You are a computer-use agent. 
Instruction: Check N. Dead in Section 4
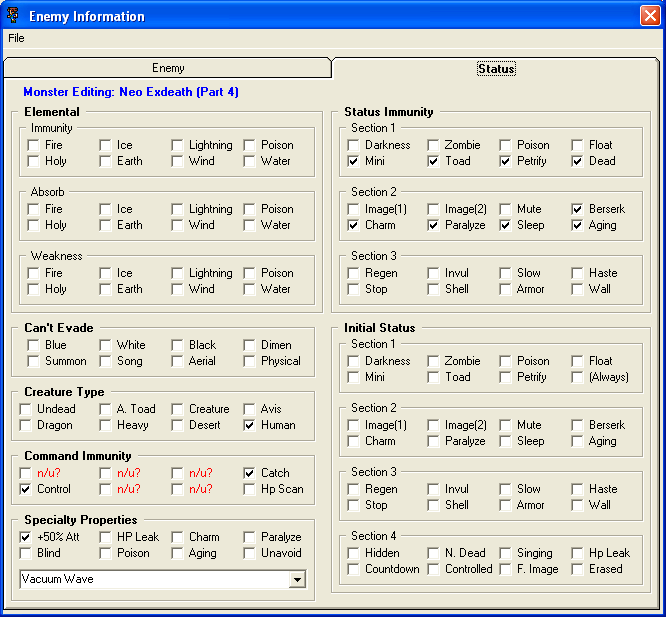click(x=433, y=553)
